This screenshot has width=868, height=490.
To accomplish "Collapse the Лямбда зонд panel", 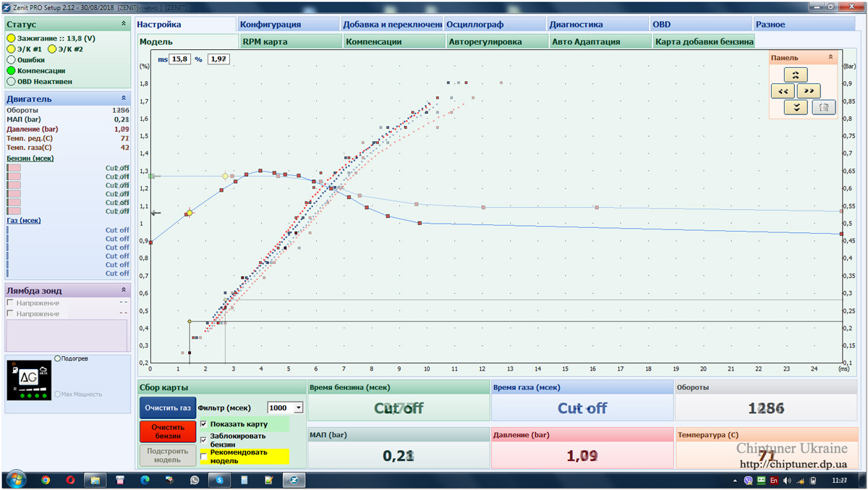I will tap(124, 290).
